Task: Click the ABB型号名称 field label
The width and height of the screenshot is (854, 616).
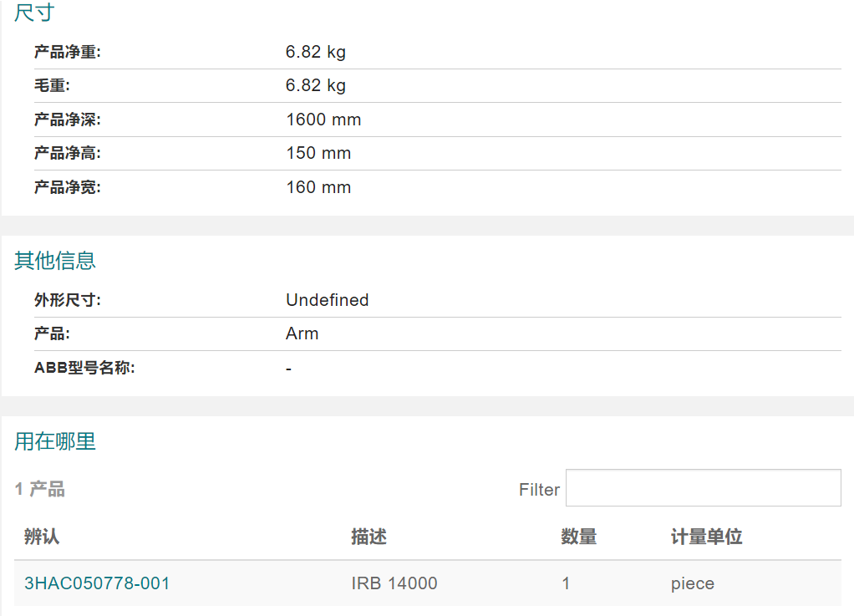Action: point(84,368)
